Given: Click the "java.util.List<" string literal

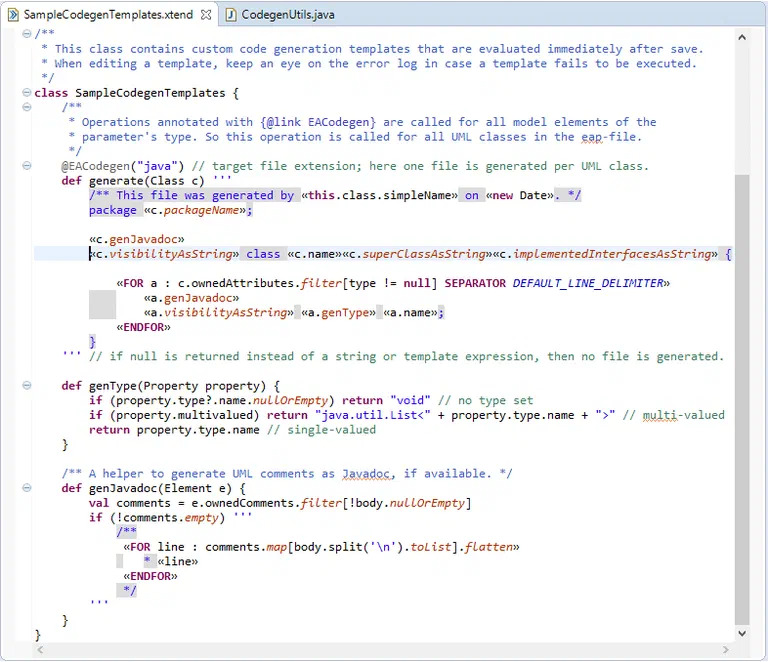Looking at the screenshot, I should [x=373, y=415].
